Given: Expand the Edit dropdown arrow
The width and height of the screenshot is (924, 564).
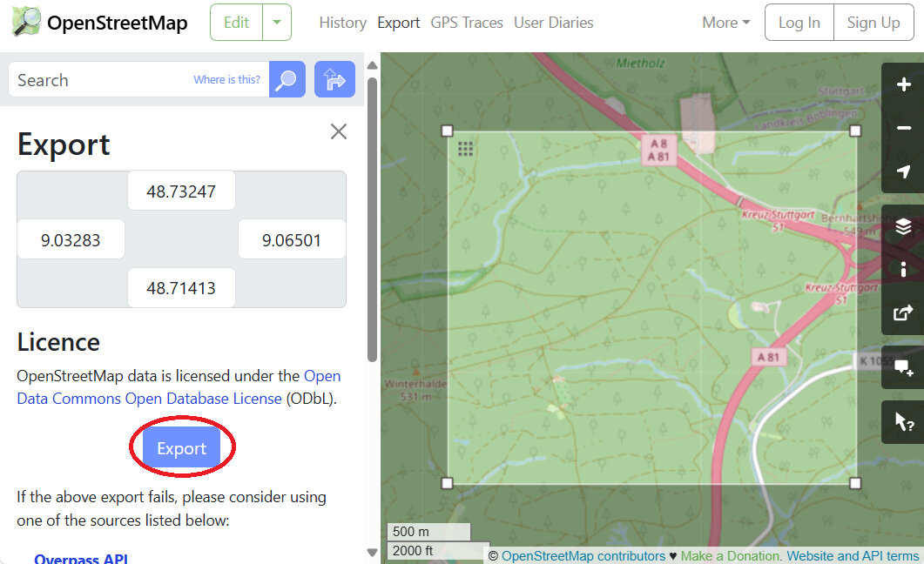Looking at the screenshot, I should coord(277,23).
